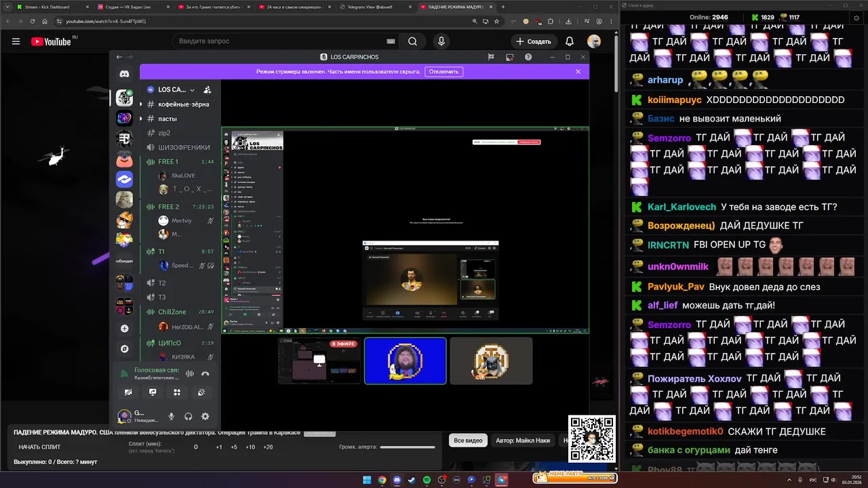868x488 pixels.
Task: Open Discord direct messages home icon
Action: click(124, 74)
